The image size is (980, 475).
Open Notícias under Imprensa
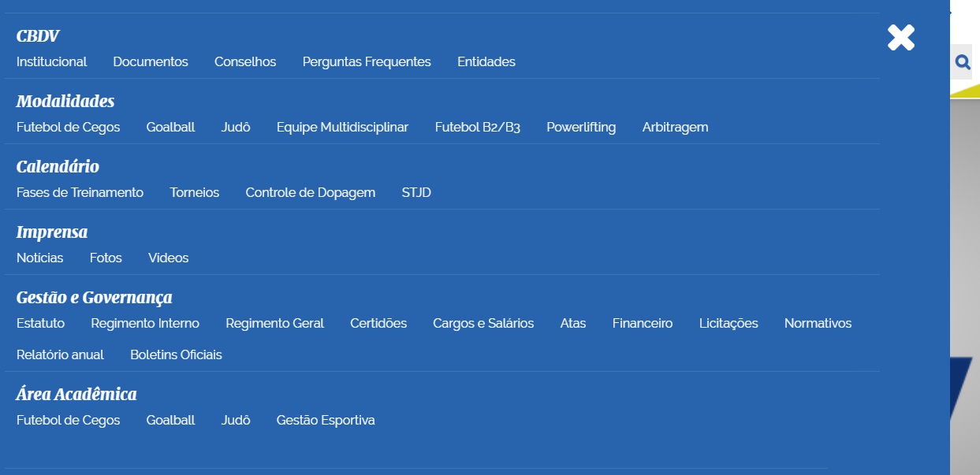40,258
